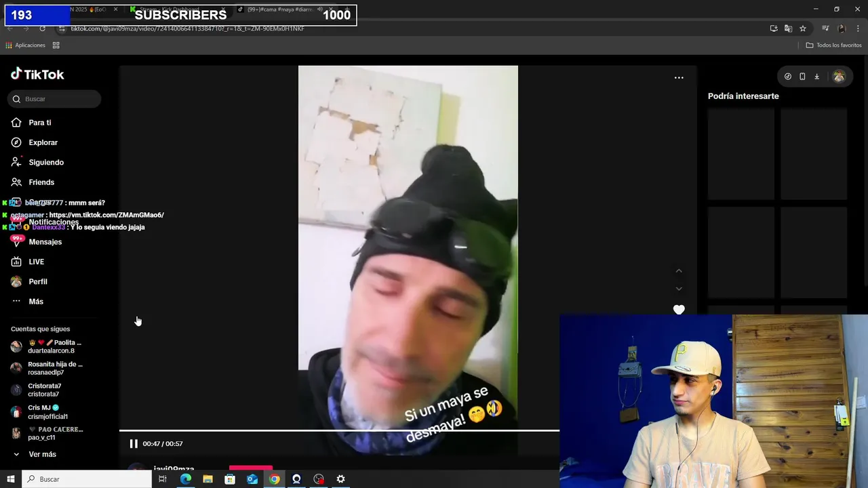Open Chrome media controls icon
This screenshot has width=868, height=488.
coord(825,28)
